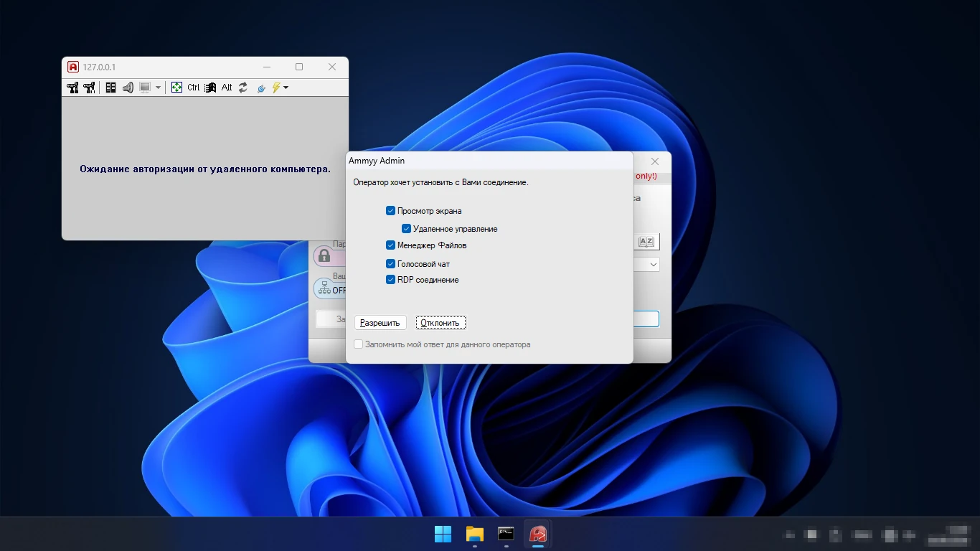Close the background Ammyy Admin main window
This screenshot has height=551, width=980.
pyautogui.click(x=655, y=161)
